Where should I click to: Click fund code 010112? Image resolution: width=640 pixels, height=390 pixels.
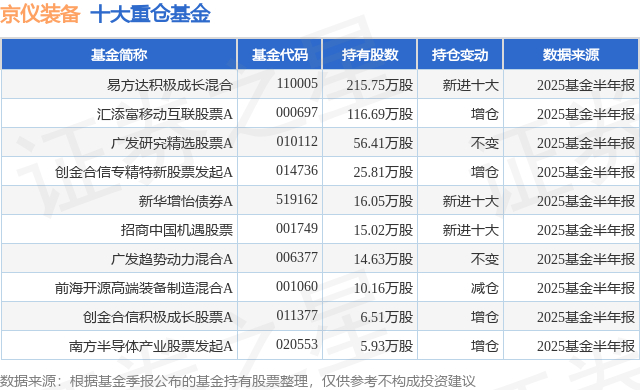coord(297,141)
